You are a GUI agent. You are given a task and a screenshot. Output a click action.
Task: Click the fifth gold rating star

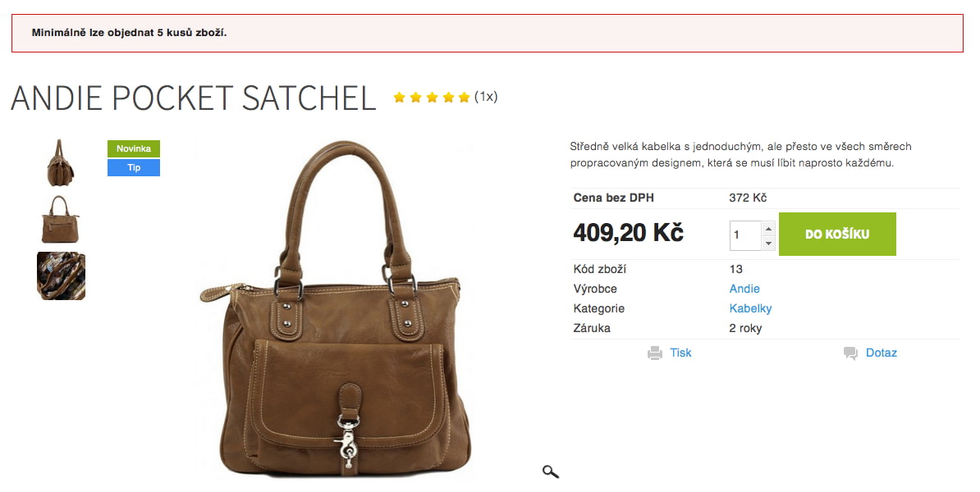click(x=464, y=97)
